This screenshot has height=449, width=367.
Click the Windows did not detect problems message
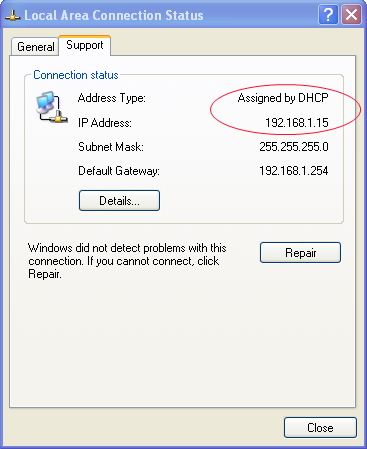(x=127, y=261)
